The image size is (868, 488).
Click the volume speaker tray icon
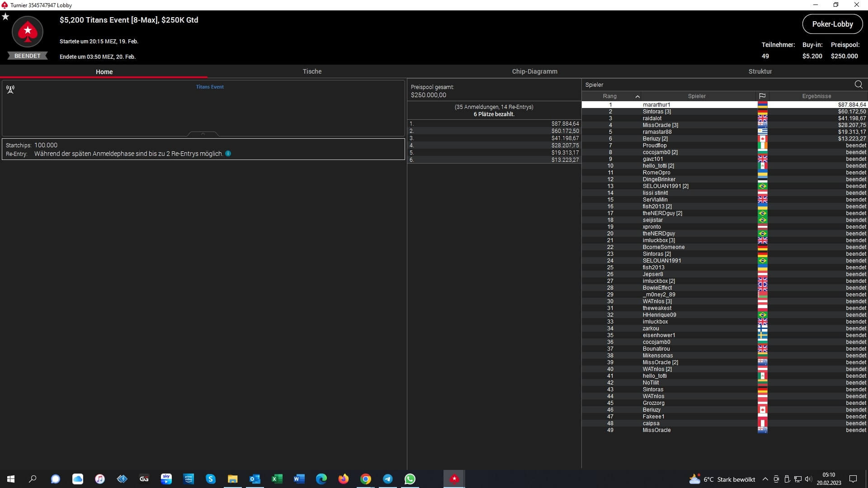coord(808,479)
